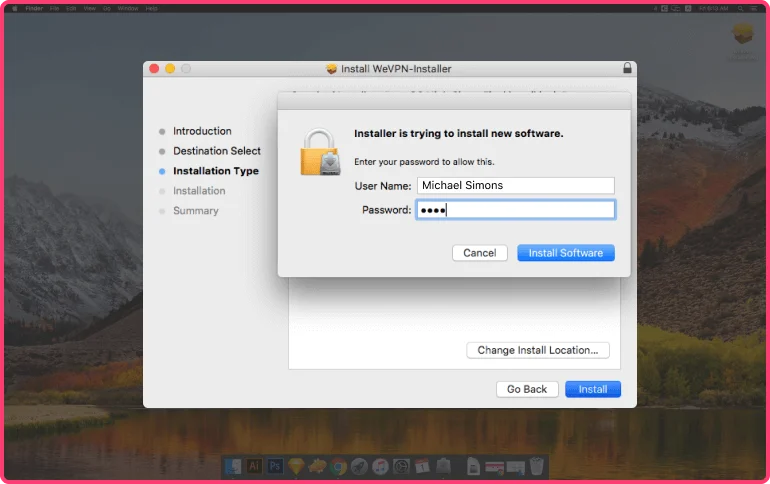Click the Installation step label
The image size is (770, 484).
click(x=199, y=190)
